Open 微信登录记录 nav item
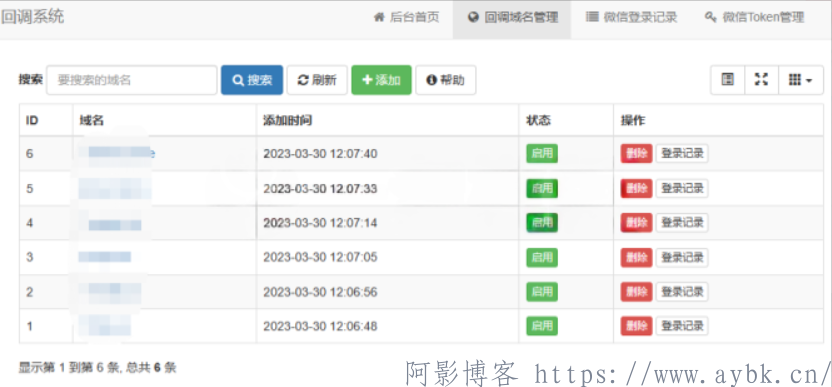 click(631, 18)
